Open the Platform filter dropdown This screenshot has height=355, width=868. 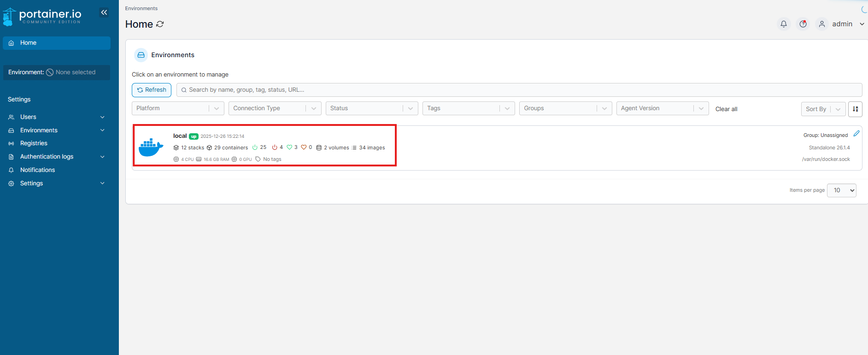[177, 108]
